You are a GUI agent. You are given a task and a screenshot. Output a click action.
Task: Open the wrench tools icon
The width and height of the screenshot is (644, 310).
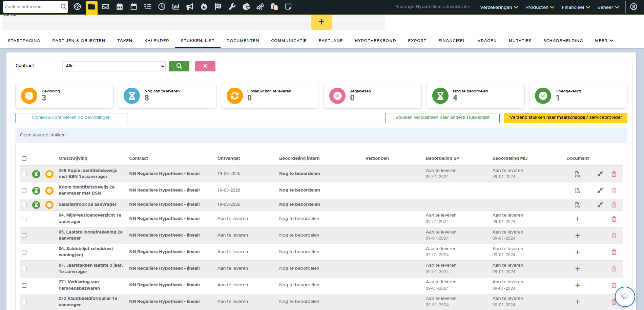(x=232, y=7)
